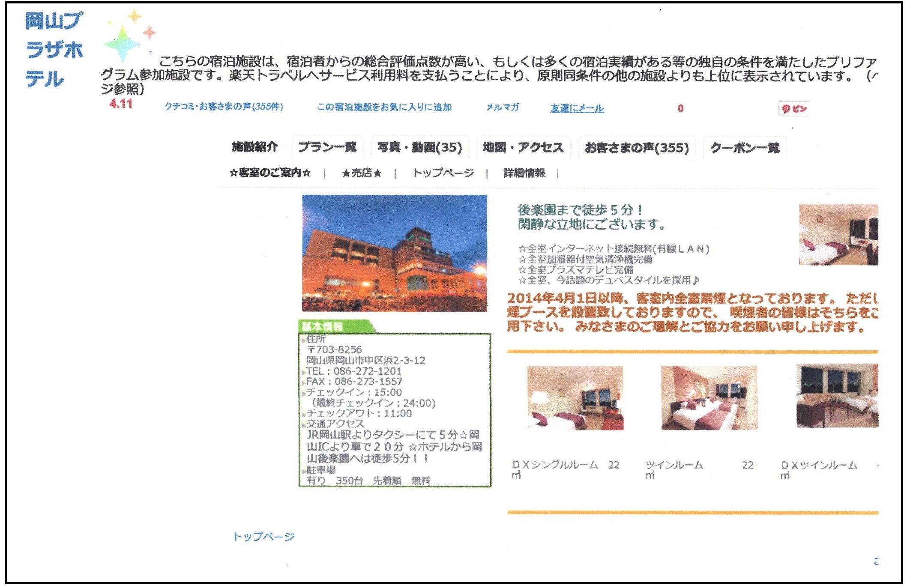
Task: Open ☆客室のご案内☆ submenu link
Action: click(x=270, y=173)
